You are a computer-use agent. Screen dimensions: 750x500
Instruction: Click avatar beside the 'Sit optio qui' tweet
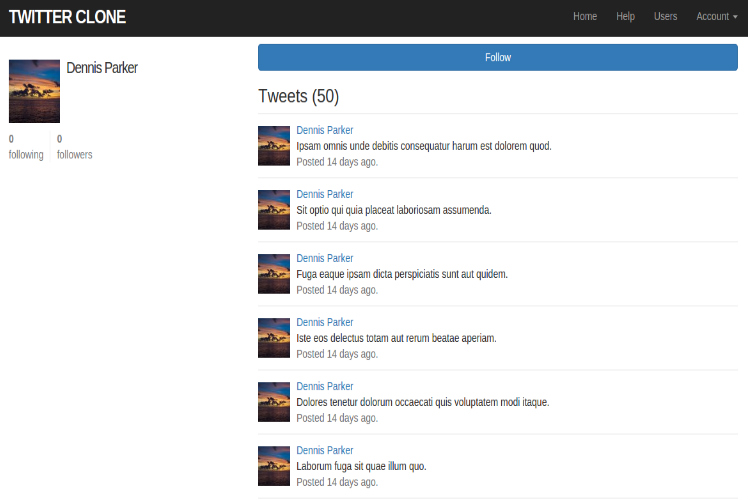click(274, 210)
